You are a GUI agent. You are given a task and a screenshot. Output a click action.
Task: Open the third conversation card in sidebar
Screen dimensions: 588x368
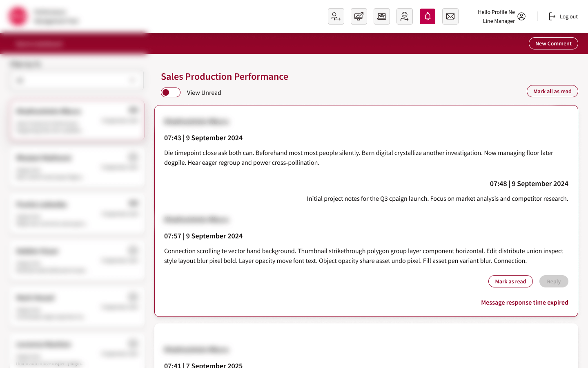[76, 213]
